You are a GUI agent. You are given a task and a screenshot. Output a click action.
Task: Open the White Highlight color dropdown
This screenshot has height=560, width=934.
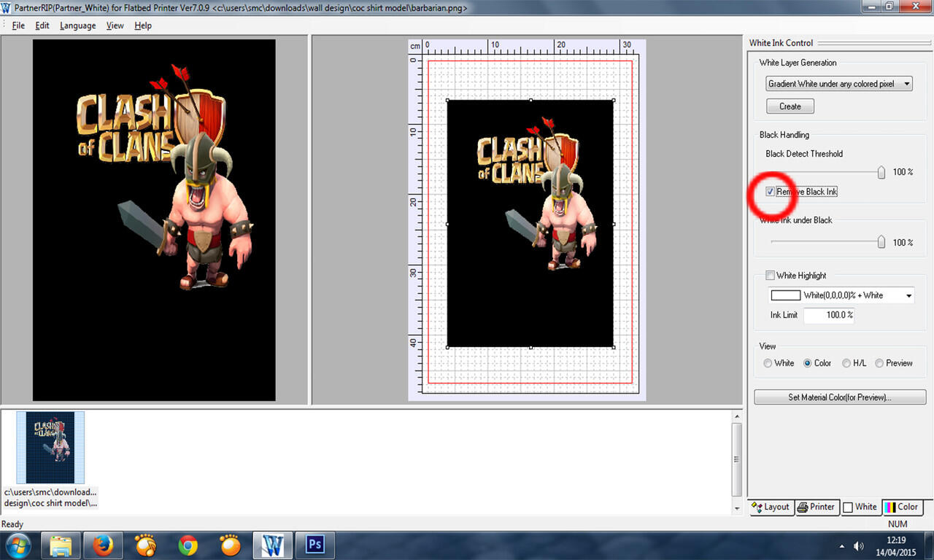click(x=843, y=295)
